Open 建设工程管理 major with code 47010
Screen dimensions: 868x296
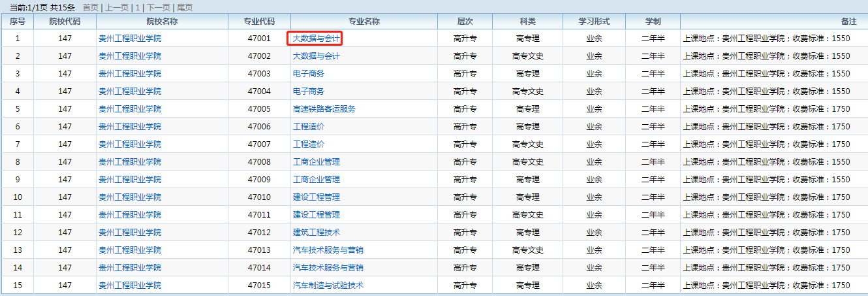click(316, 197)
